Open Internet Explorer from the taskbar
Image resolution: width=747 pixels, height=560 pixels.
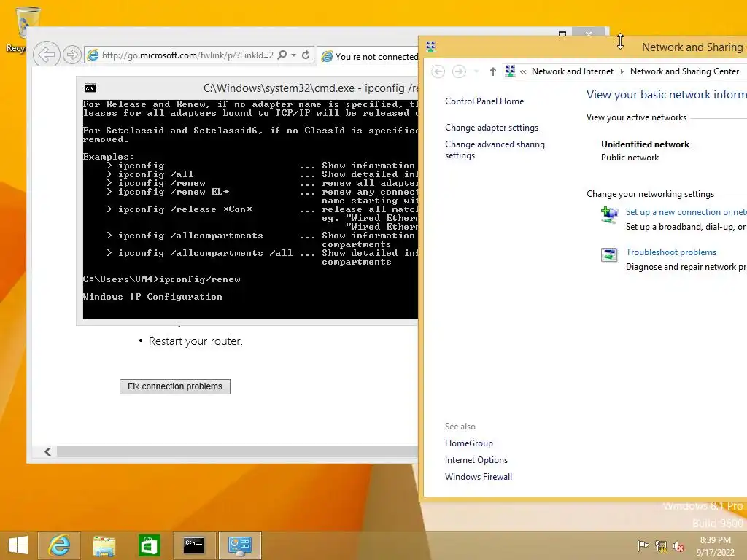[x=59, y=545]
